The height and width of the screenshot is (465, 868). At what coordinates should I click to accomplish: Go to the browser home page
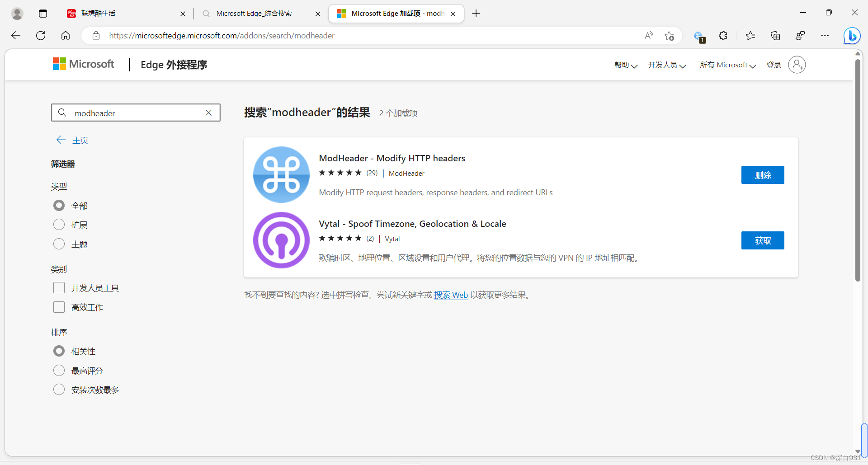[x=66, y=36]
